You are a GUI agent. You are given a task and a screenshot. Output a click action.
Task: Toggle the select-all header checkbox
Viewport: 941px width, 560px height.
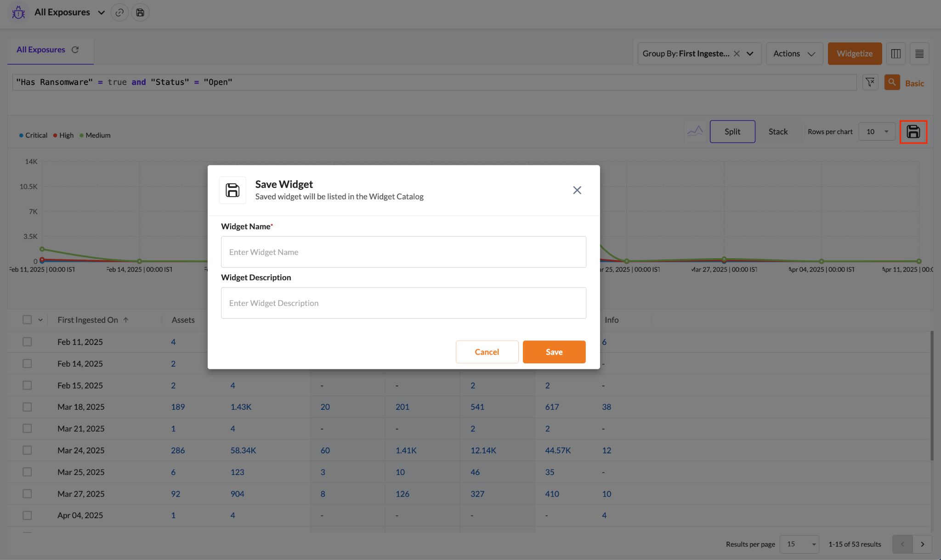click(x=27, y=320)
